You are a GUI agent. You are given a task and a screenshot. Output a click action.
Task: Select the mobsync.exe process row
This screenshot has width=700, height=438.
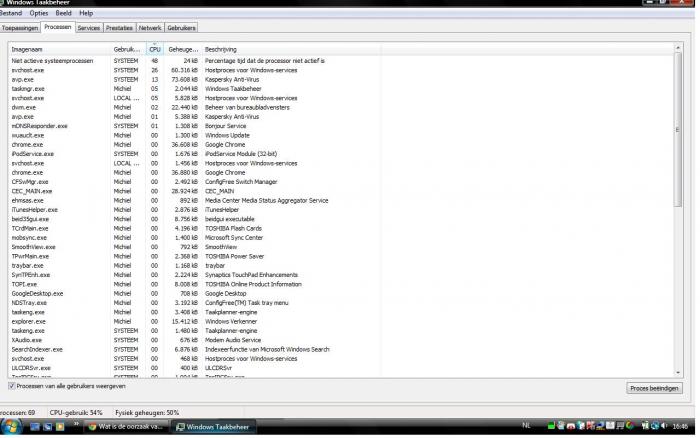click(x=194, y=238)
